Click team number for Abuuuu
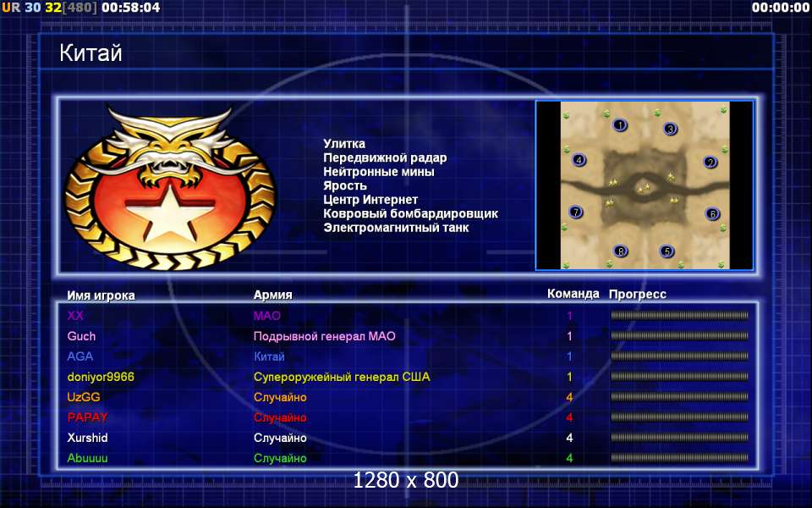 pos(569,458)
